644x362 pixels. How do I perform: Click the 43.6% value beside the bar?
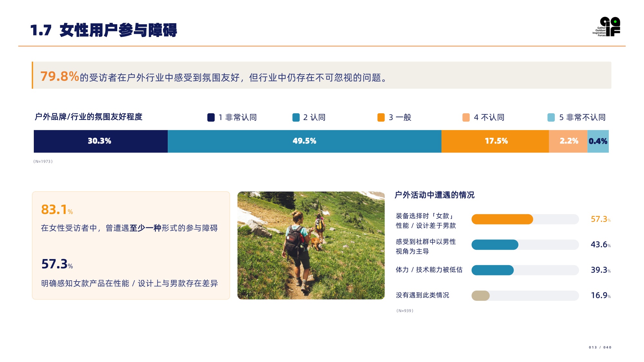(x=601, y=245)
